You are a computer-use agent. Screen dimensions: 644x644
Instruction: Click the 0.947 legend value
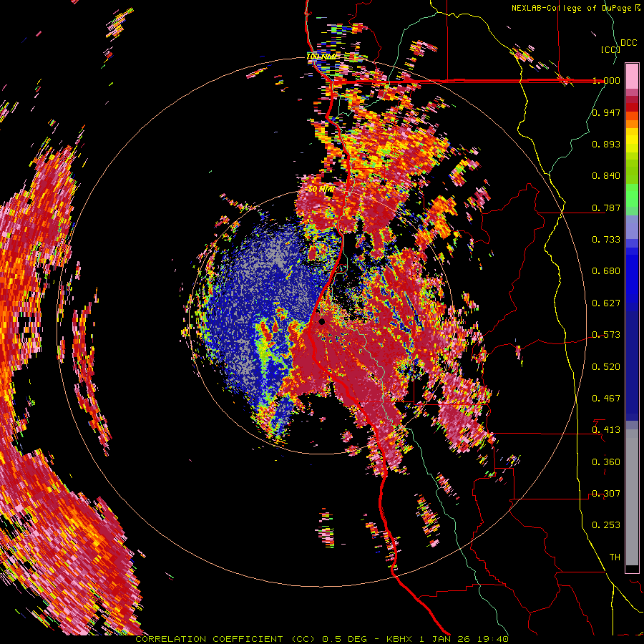click(x=606, y=112)
